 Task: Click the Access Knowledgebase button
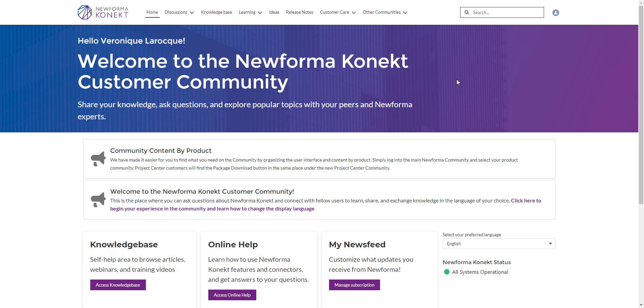(x=118, y=285)
